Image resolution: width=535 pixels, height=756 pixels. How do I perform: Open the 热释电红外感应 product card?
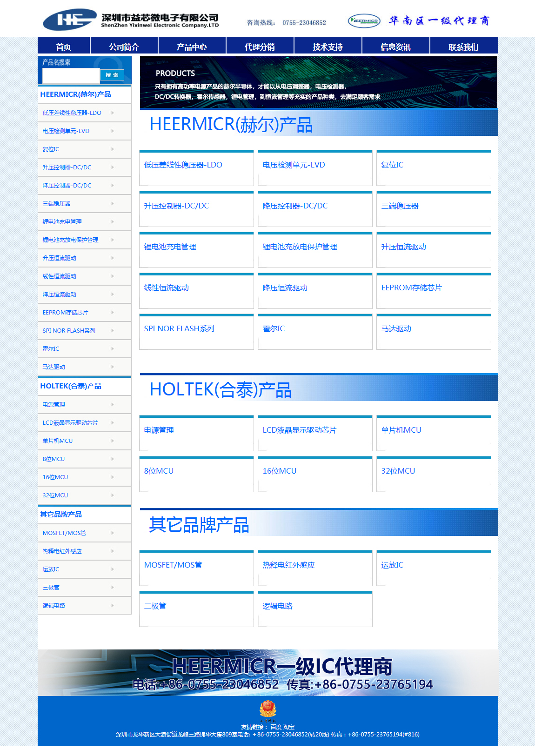(x=315, y=568)
